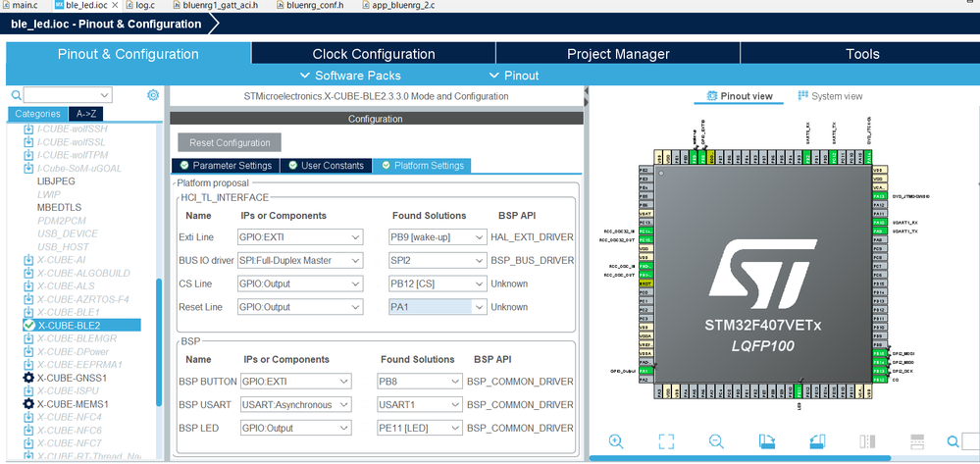
Task: Open the SPI2 found solution dropdown
Action: 438,260
